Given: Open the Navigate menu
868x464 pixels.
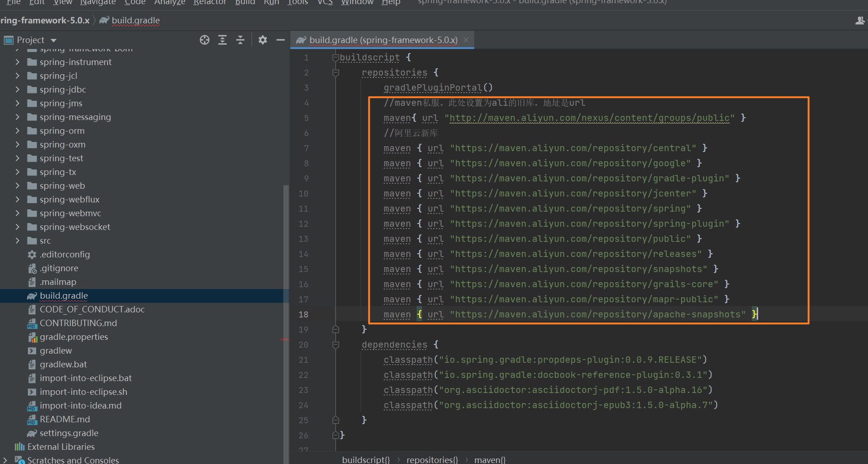Looking at the screenshot, I should [x=98, y=2].
